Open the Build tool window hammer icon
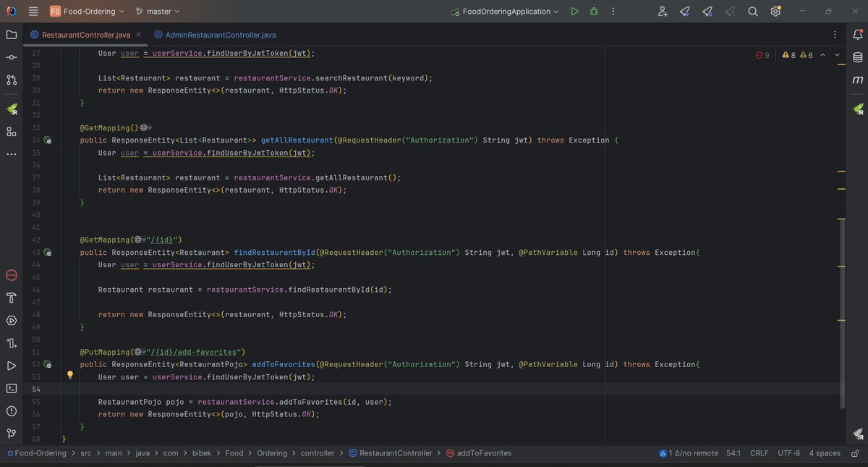 [x=12, y=298]
